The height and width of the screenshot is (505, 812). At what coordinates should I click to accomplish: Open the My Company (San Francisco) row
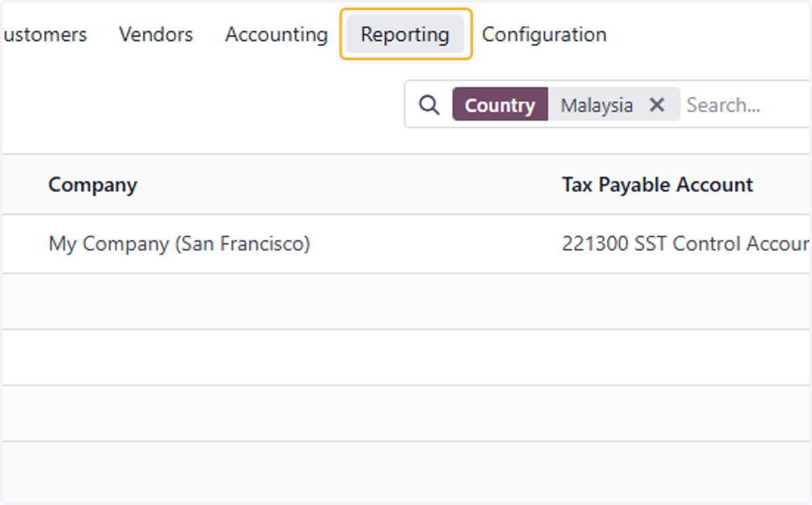406,244
